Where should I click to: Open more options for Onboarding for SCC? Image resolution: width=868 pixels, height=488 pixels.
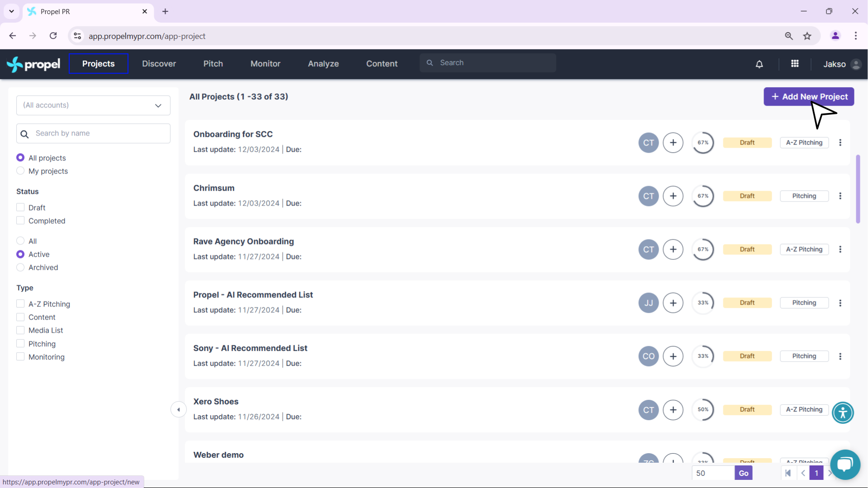pos(840,143)
